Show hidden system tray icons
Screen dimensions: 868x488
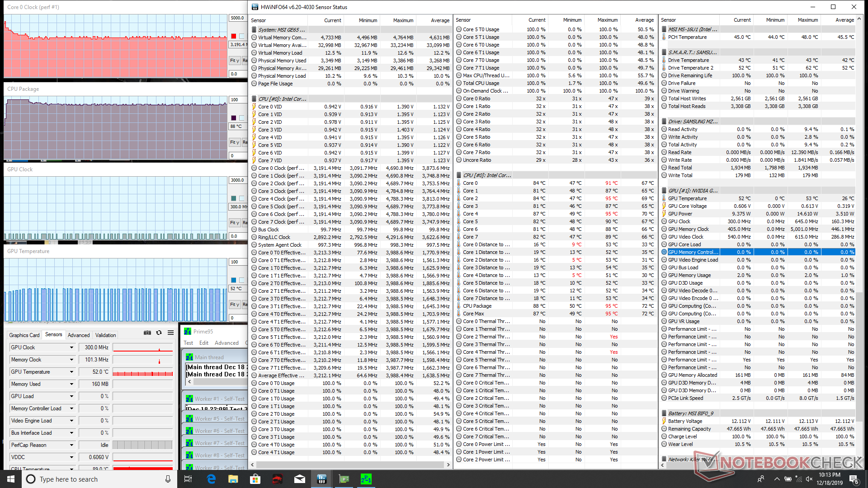(x=777, y=479)
